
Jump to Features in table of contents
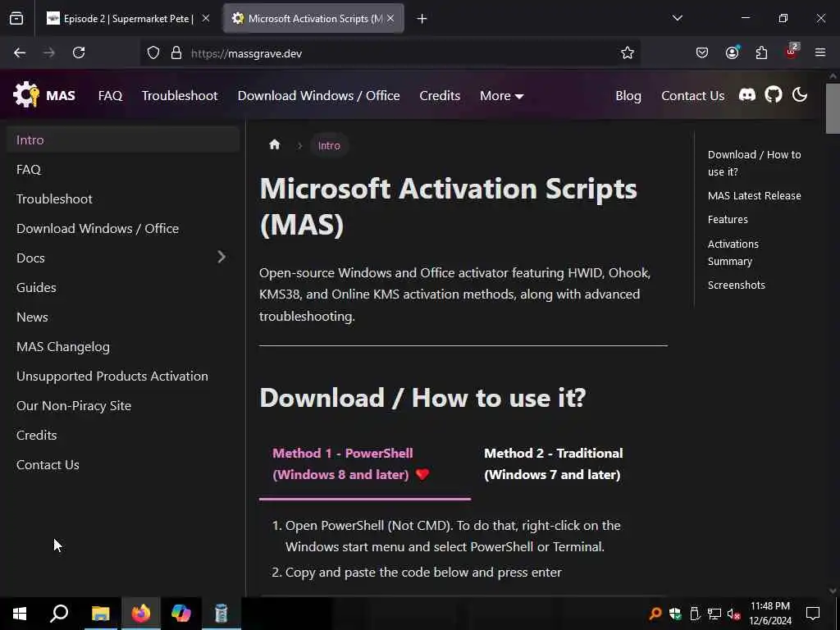(728, 219)
